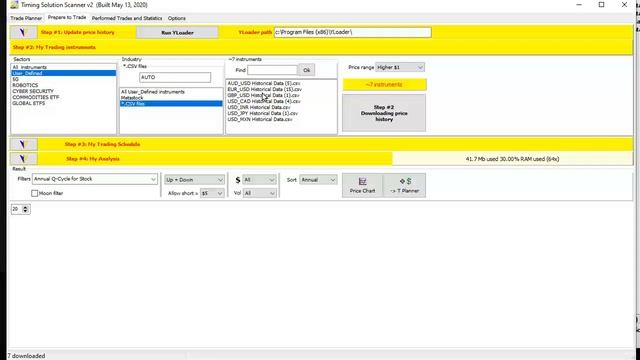Click the 7 downloaded status bar text

point(26,356)
